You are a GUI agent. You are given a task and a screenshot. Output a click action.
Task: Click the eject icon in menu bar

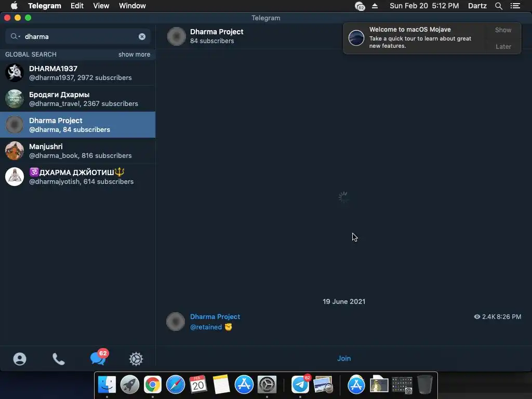click(375, 6)
